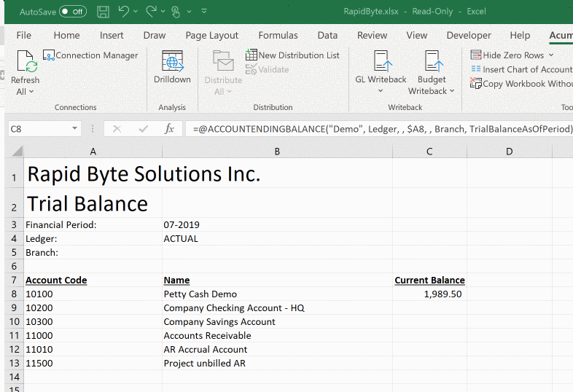Click Hide Zero Rows
This screenshot has height=392, width=573.
[x=508, y=55]
